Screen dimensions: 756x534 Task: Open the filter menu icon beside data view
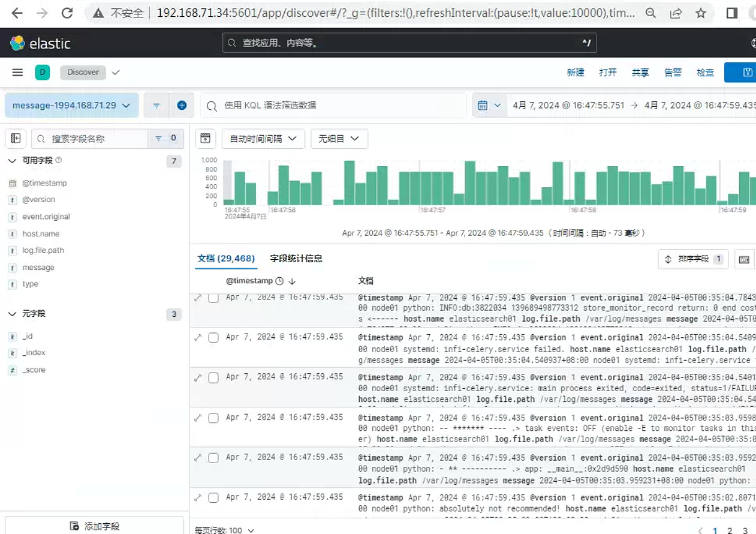[156, 106]
